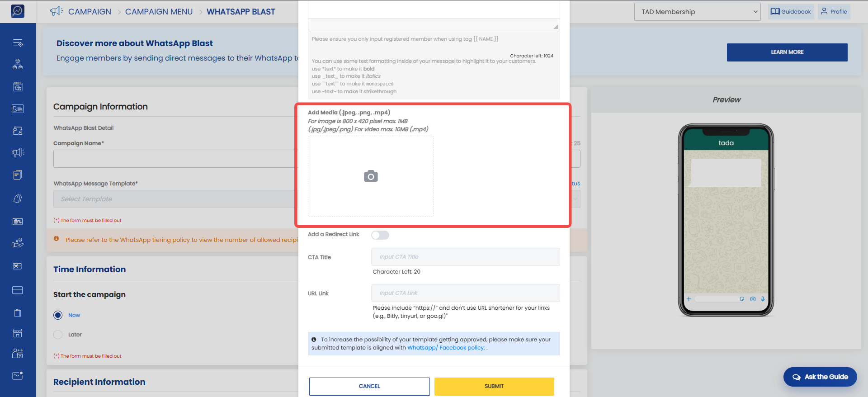Open the megaphone campaign icon in the sidebar
The image size is (868, 397).
click(18, 153)
